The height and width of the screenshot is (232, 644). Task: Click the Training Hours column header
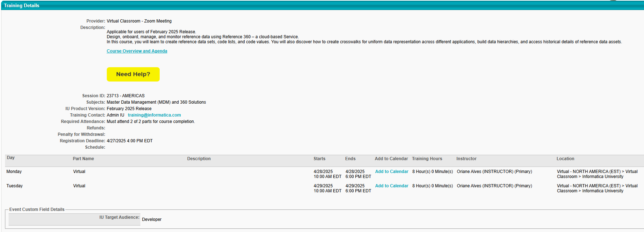coord(427,159)
